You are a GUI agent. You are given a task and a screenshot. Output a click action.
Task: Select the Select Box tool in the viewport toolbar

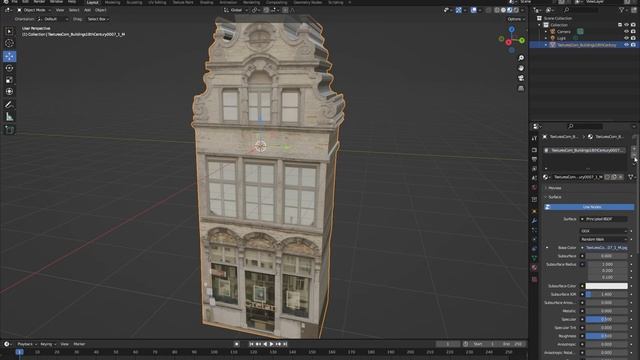coord(9,31)
